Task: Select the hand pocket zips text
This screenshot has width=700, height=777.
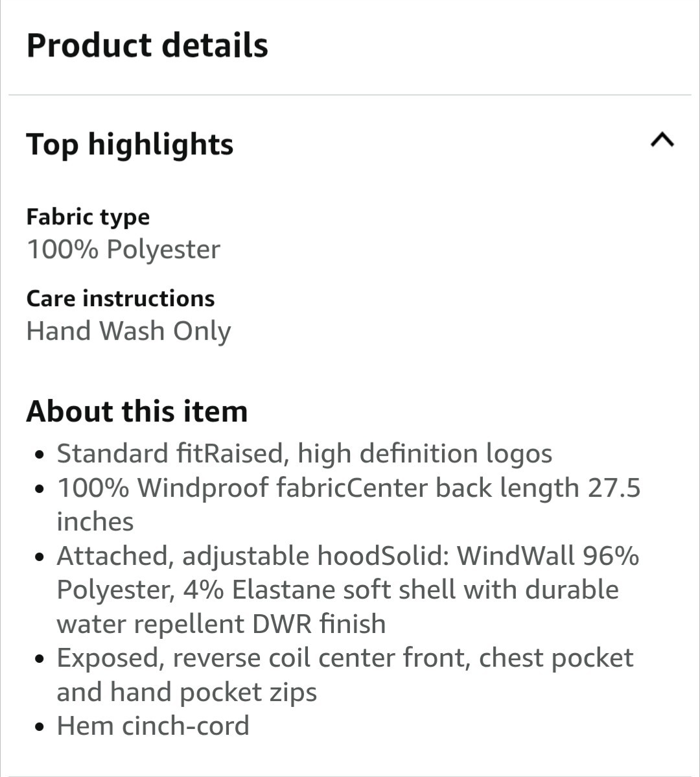Action: (x=187, y=692)
